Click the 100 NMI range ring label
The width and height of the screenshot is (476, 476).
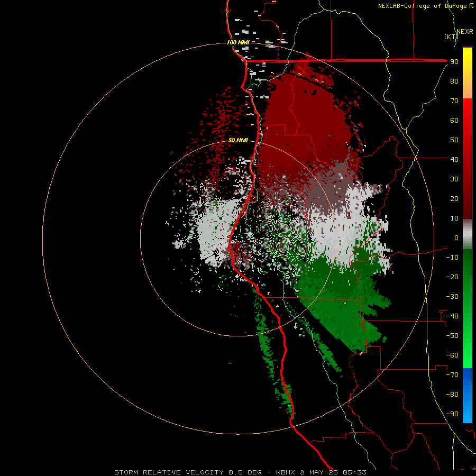[237, 42]
